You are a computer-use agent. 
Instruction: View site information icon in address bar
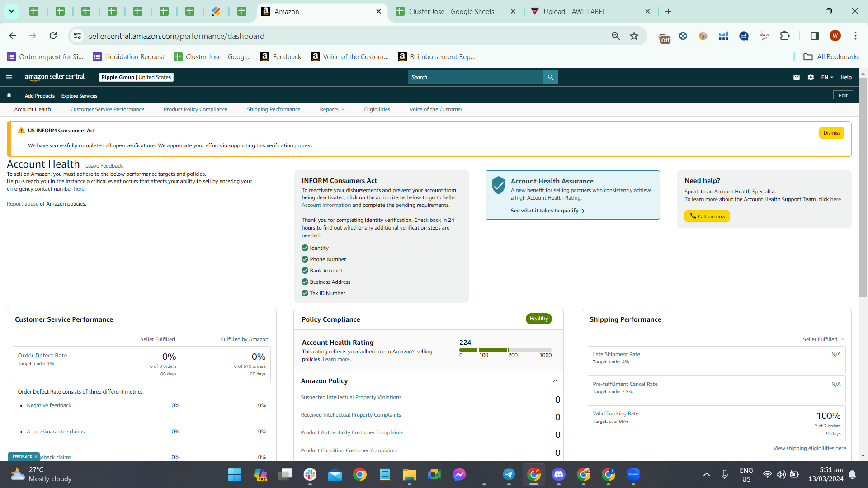(x=78, y=36)
